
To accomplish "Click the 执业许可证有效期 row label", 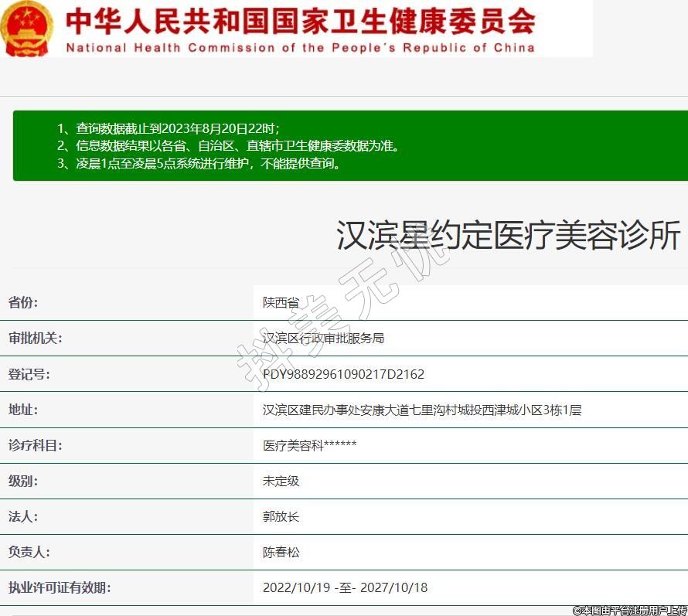I will point(60,587).
